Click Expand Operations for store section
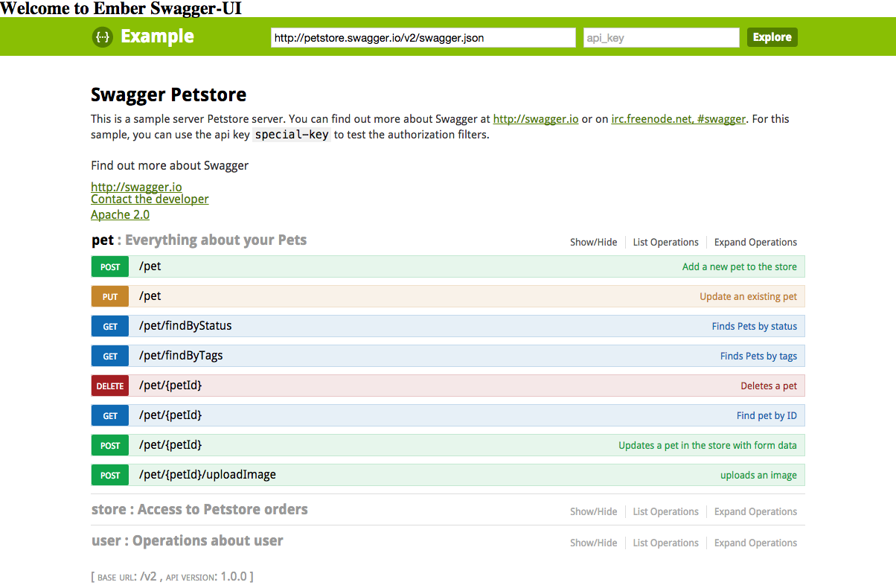Image resolution: width=896 pixels, height=588 pixels. [x=755, y=511]
